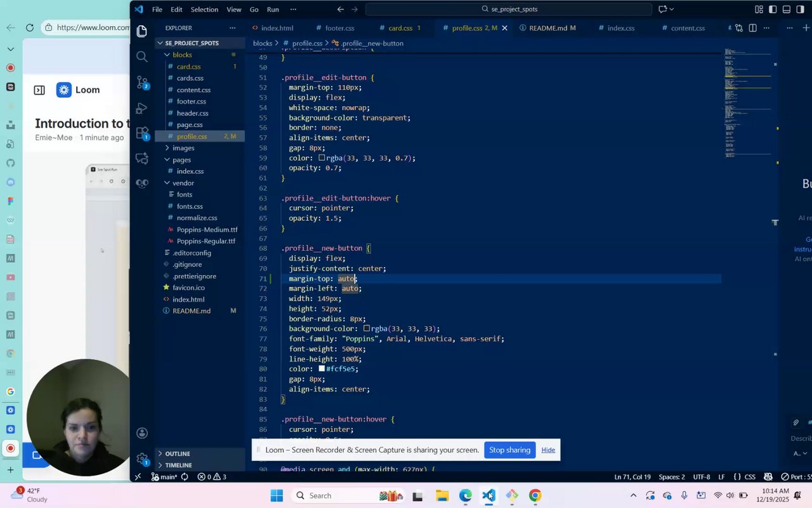The image size is (812, 508).
Task: Click the #fcf5e5 color swatch
Action: pos(322,369)
